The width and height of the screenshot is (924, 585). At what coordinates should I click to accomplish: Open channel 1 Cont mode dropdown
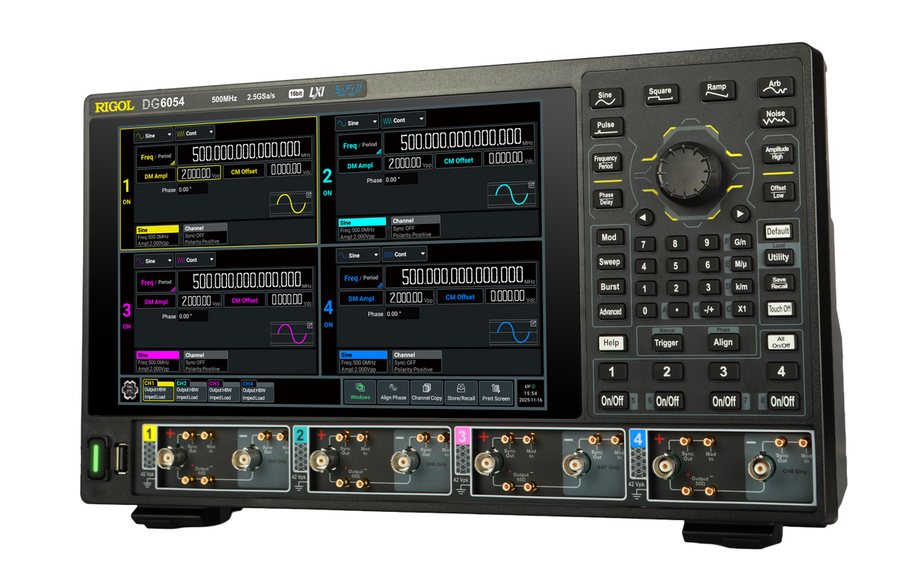pos(194,133)
